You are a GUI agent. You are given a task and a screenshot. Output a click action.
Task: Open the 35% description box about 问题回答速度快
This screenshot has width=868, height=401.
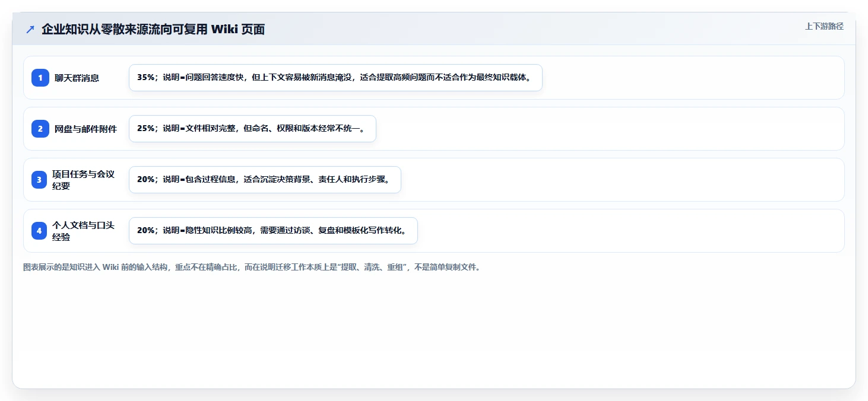click(x=335, y=78)
